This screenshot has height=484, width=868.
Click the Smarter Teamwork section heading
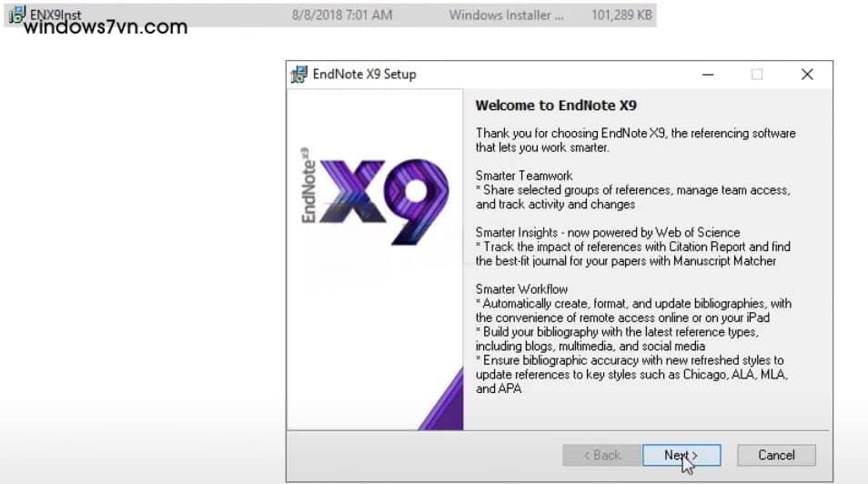pyautogui.click(x=524, y=176)
